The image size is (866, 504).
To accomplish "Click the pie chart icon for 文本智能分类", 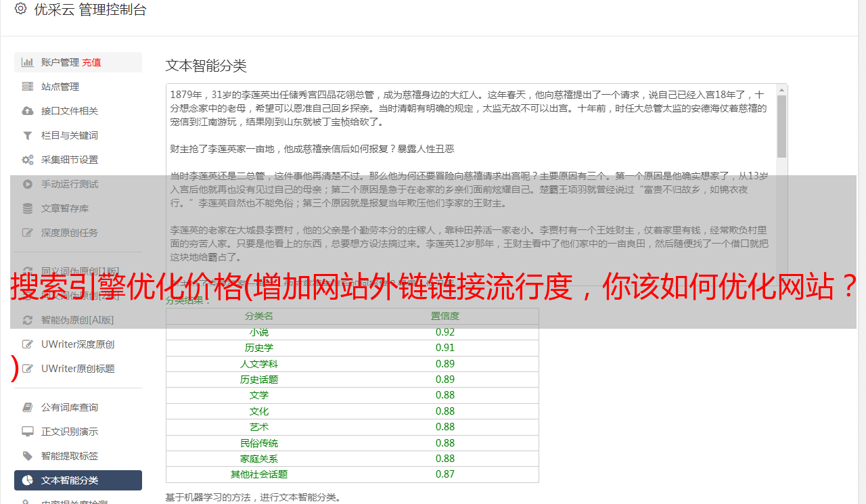I will (x=28, y=480).
